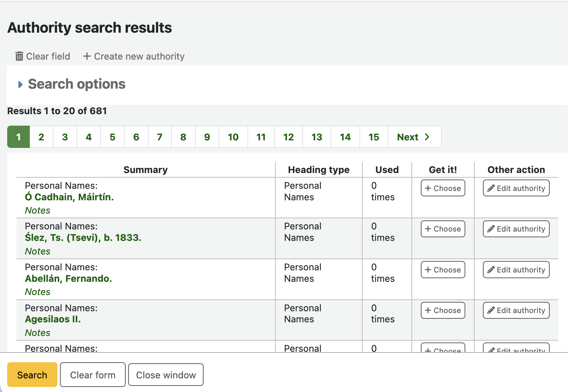Screen dimensions: 568x392
Task: Click pencil icon for Ó Cadhain Edit authority
Action: click(491, 188)
